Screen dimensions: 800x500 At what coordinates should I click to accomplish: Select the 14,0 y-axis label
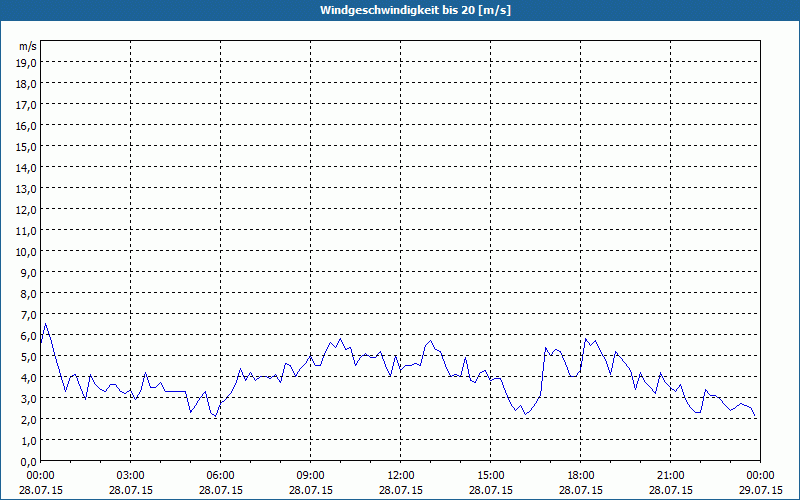tap(27, 168)
